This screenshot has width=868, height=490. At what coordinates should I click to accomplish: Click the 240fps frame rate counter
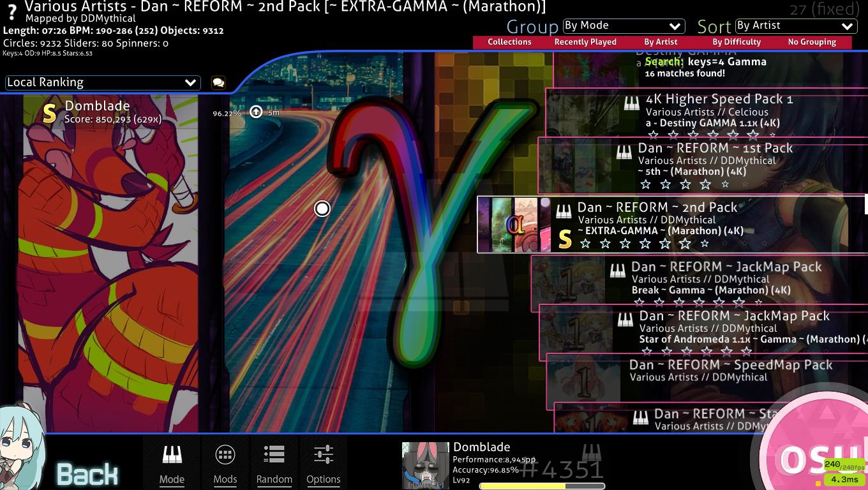click(x=844, y=465)
